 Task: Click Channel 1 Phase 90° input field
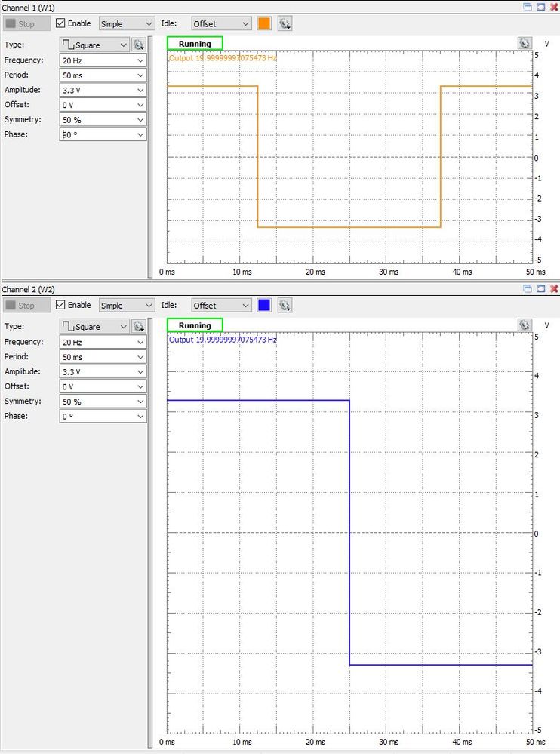point(103,134)
